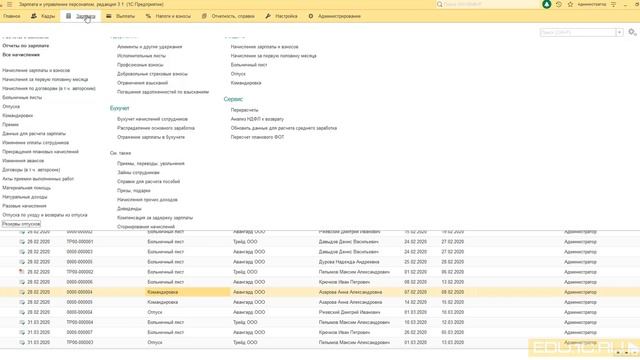Open the Зарплата section

[80, 16]
